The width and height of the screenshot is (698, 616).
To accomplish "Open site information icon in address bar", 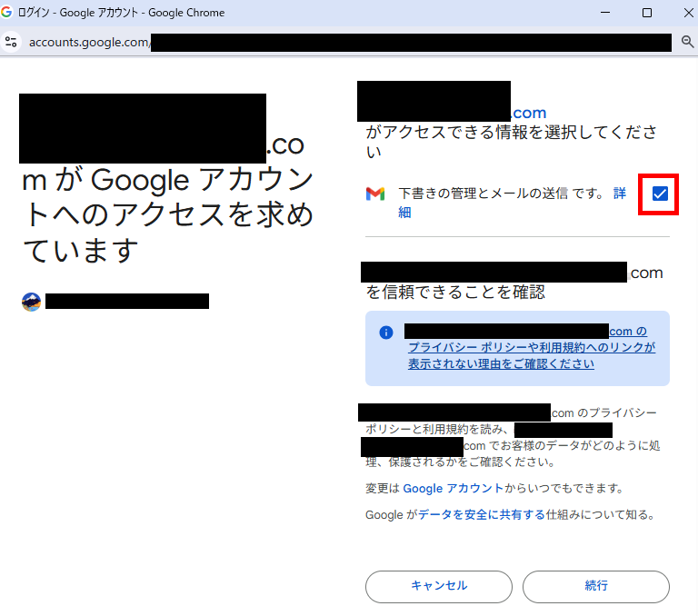I will pyautogui.click(x=11, y=43).
